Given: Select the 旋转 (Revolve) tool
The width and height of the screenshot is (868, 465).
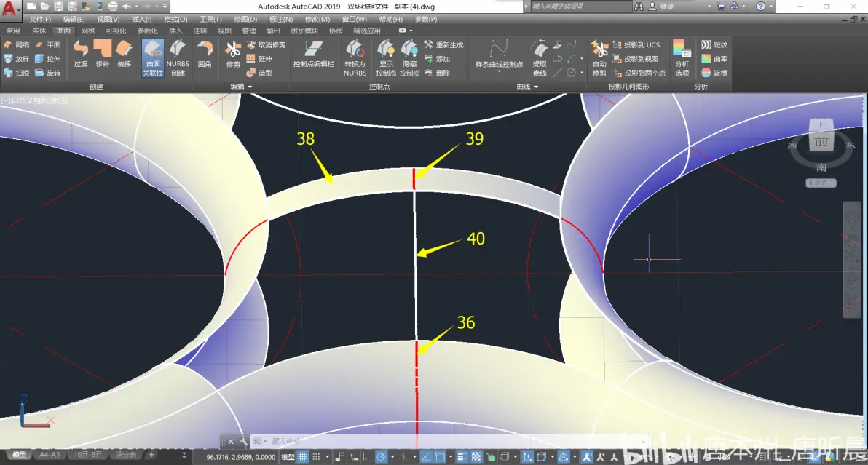Looking at the screenshot, I should click(47, 73).
